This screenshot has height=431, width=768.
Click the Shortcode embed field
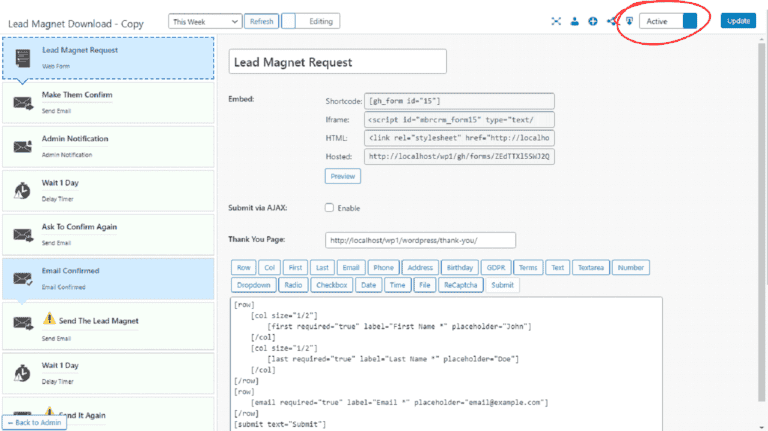(459, 101)
